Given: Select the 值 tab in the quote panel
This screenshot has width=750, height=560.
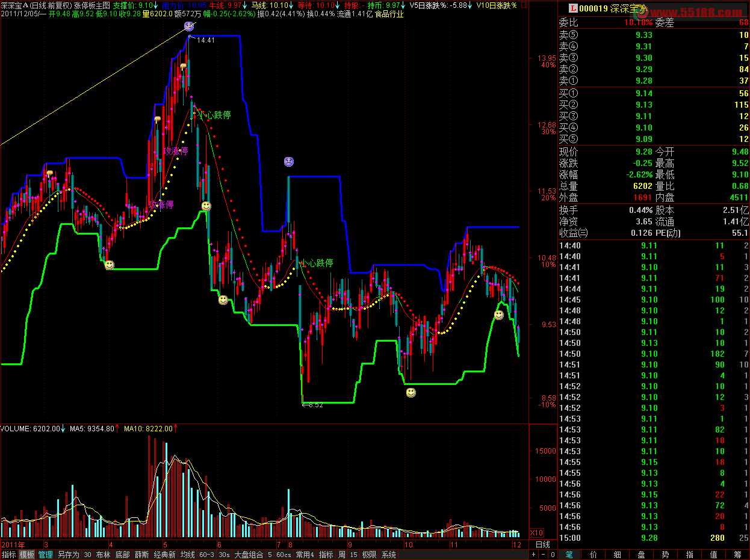Looking at the screenshot, I should pos(714,555).
